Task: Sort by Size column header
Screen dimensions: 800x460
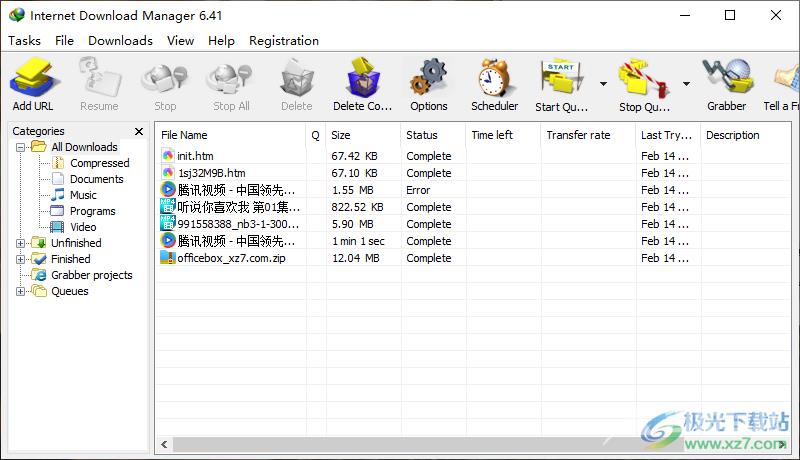Action: (363, 135)
